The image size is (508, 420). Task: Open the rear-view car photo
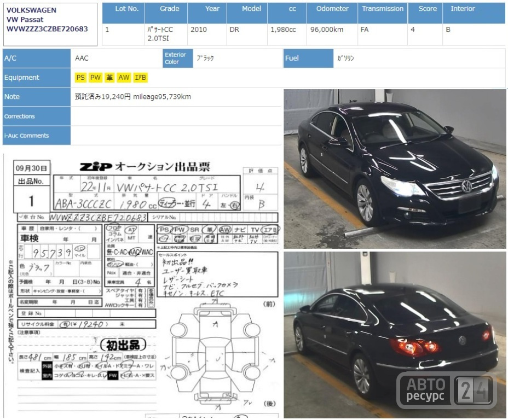[x=395, y=335]
